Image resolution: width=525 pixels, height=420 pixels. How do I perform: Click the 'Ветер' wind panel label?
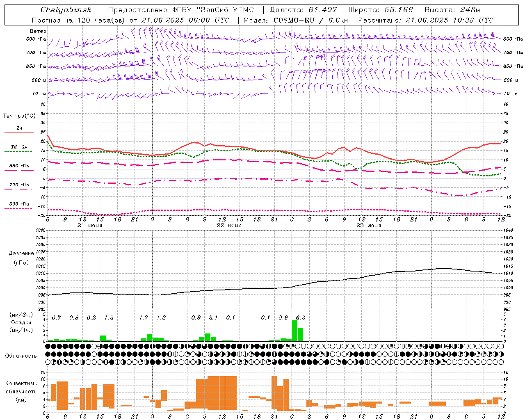[x=38, y=31]
